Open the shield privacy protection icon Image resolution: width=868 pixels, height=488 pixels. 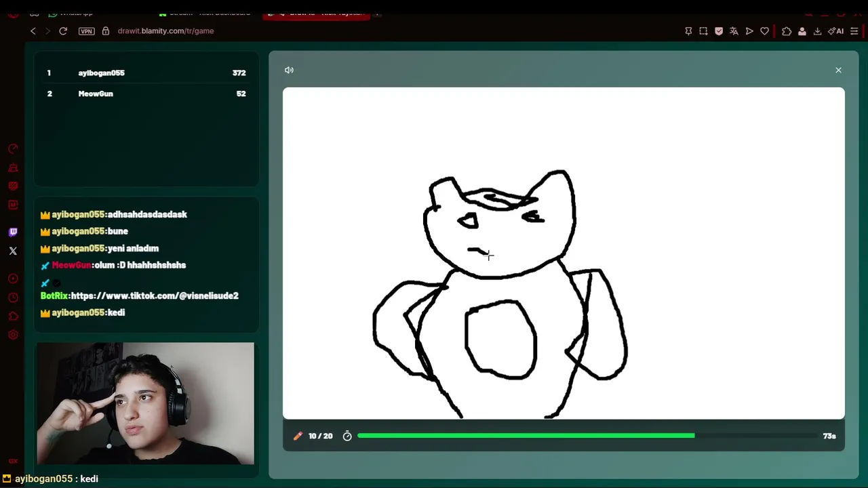[719, 31]
